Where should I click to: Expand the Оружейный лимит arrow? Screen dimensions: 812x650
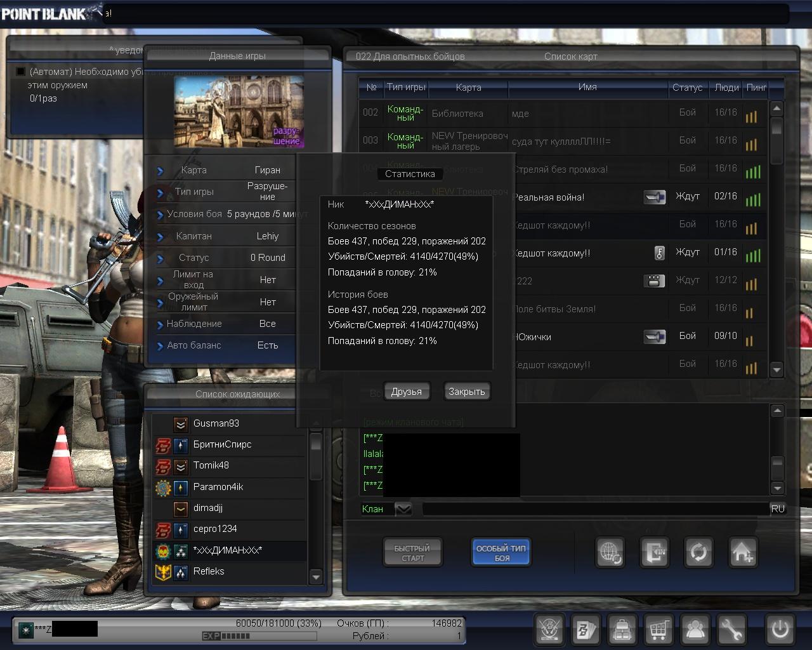coord(160,303)
